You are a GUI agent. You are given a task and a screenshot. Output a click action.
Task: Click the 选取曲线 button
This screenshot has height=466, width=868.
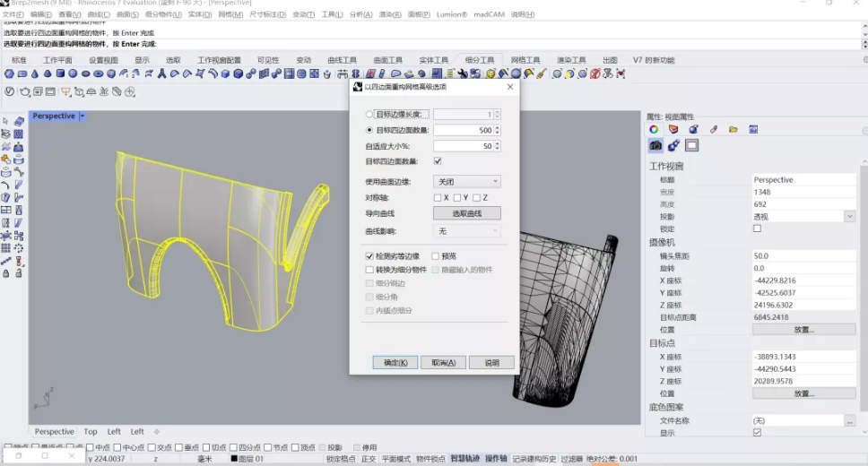(467, 213)
